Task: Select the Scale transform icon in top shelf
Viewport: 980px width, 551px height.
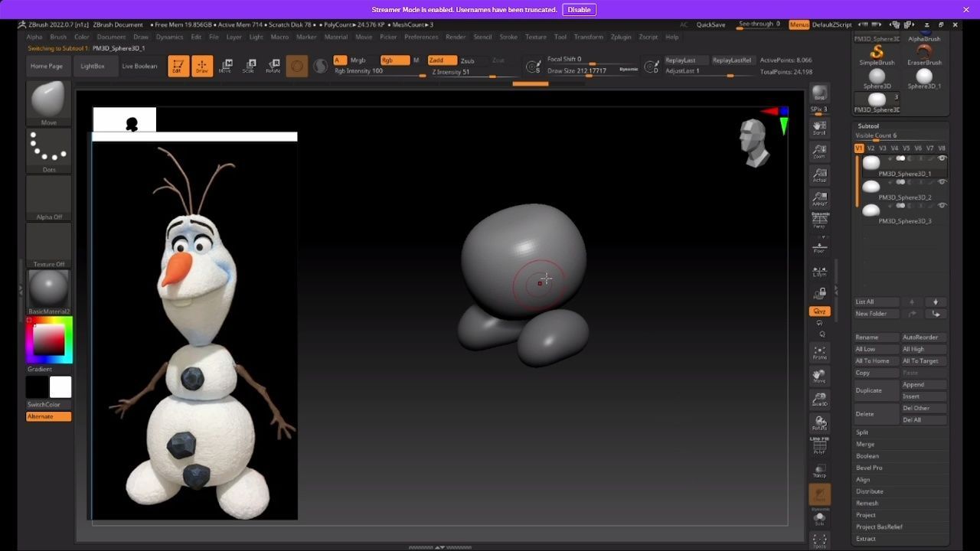Action: 249,66
